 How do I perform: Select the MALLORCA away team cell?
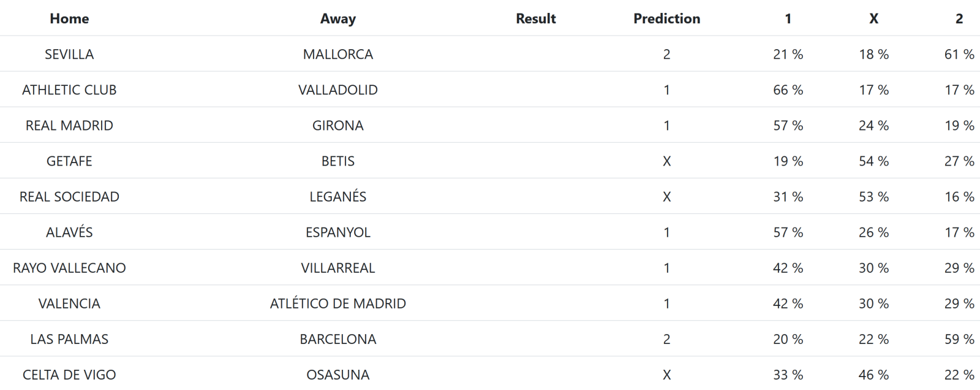click(x=337, y=54)
